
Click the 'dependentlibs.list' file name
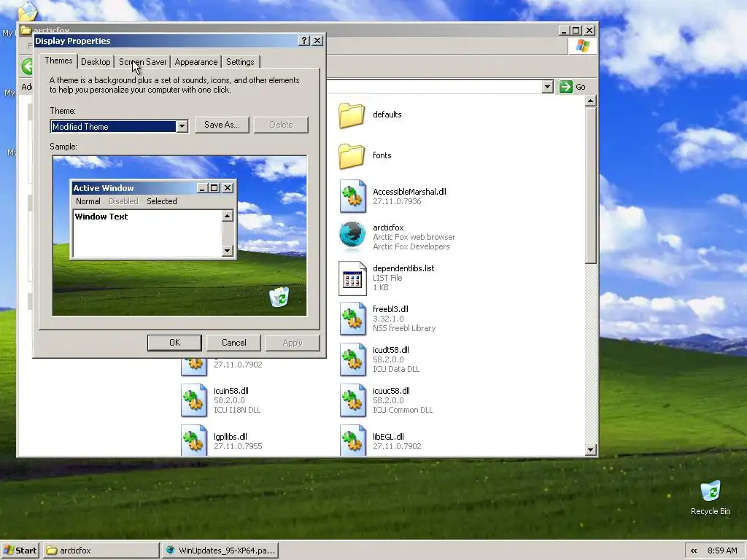click(x=403, y=268)
